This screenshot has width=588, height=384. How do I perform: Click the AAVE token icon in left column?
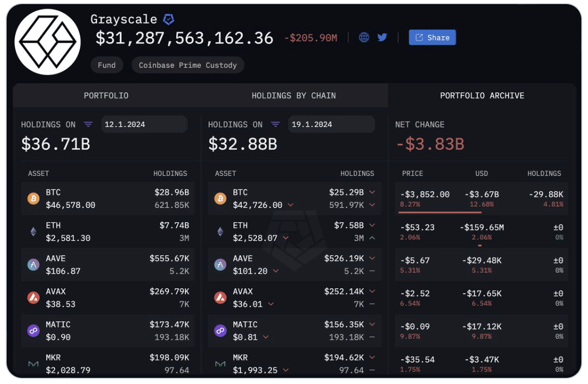(33, 265)
